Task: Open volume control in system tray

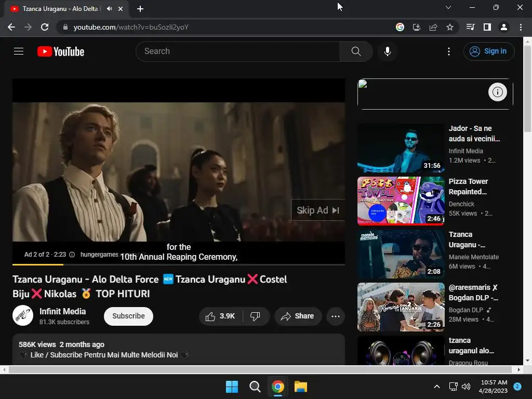Action: (466, 387)
